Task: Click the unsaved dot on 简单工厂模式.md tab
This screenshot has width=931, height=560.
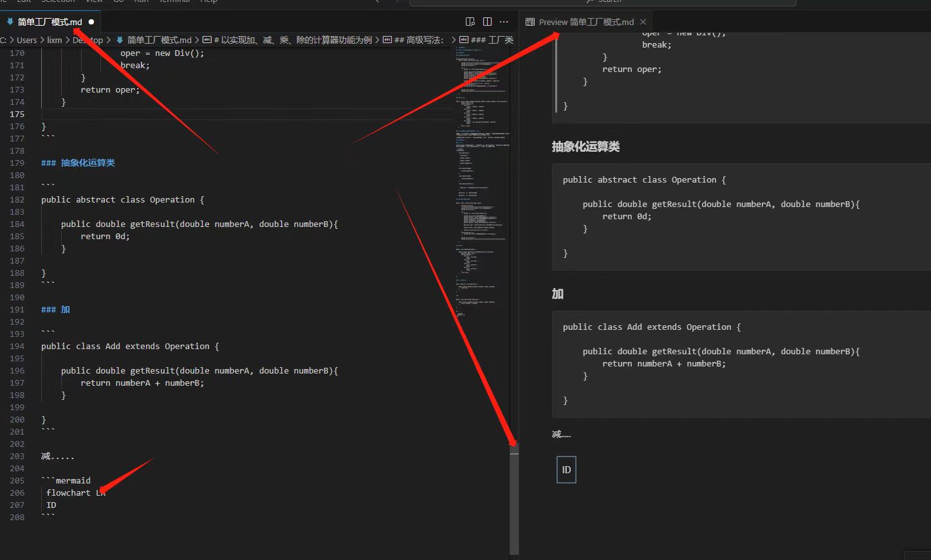Action: (x=91, y=22)
